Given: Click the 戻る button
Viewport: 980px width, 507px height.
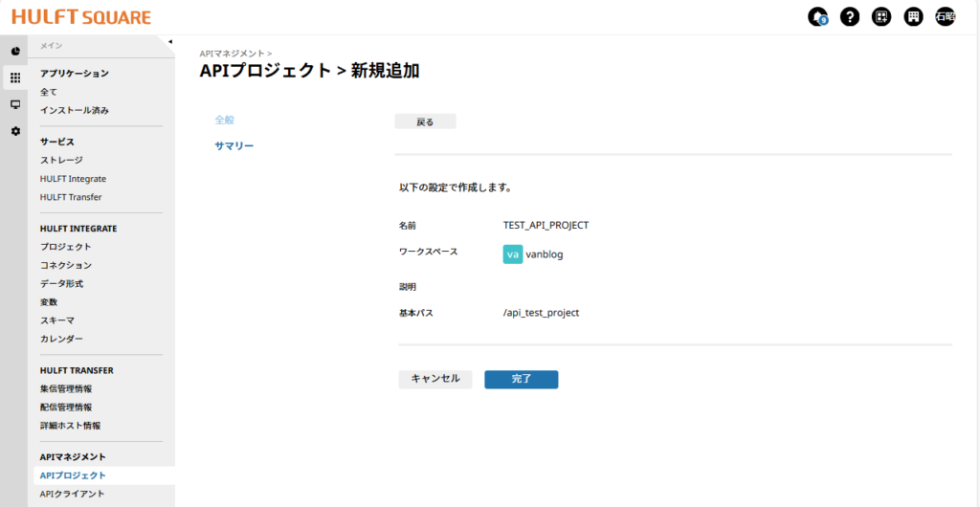Looking at the screenshot, I should [x=425, y=121].
